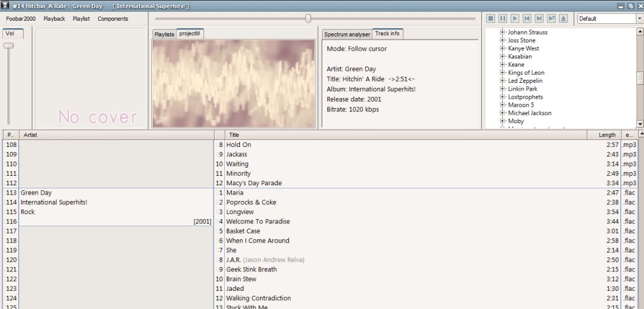This screenshot has height=309, width=644.
Task: Switch to the Playlists tab
Action: 164,35
